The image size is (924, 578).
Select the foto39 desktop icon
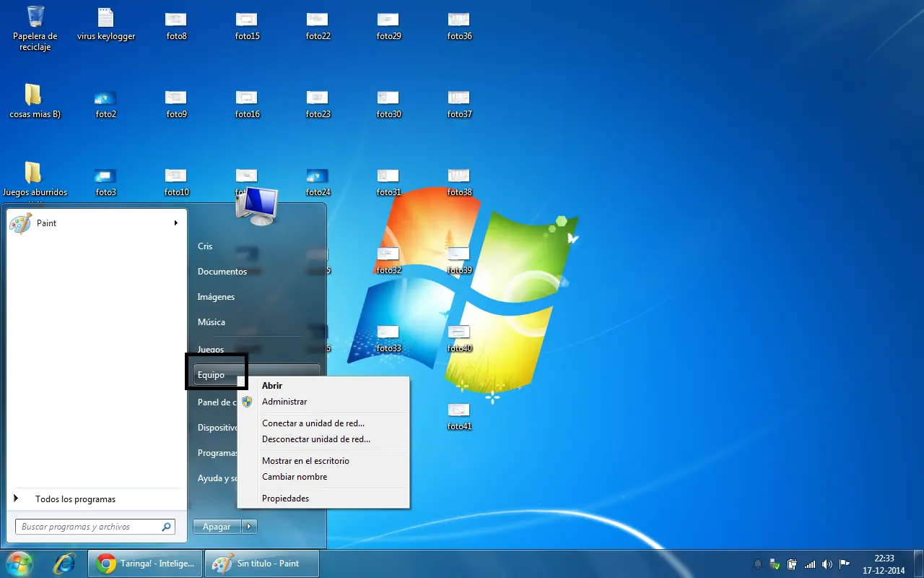(459, 259)
